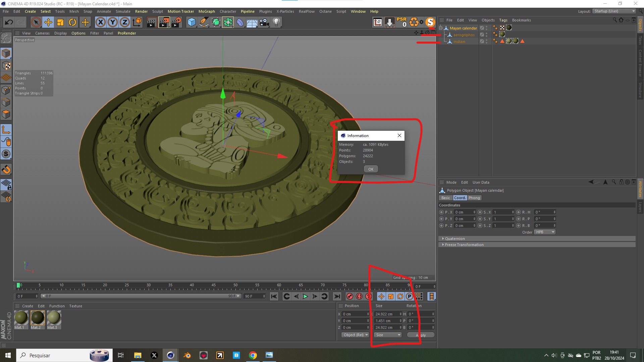The width and height of the screenshot is (644, 362).
Task: Open the rotation Order HPB dropdown
Action: pyautogui.click(x=545, y=232)
